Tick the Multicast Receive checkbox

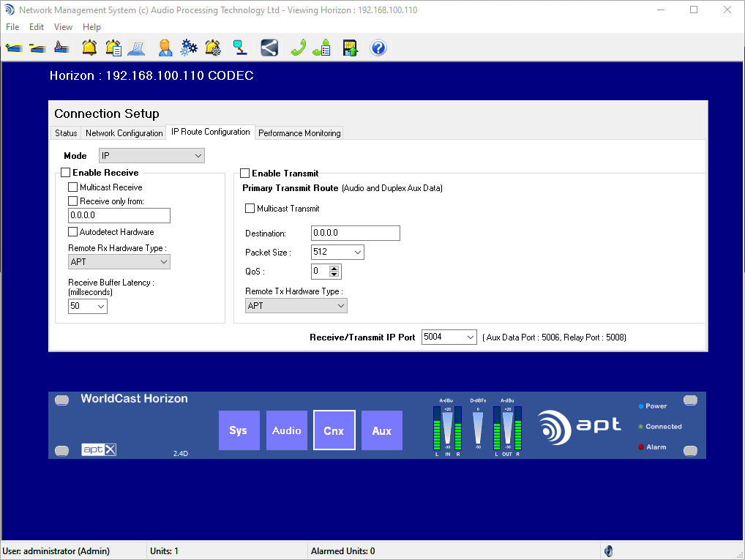72,187
